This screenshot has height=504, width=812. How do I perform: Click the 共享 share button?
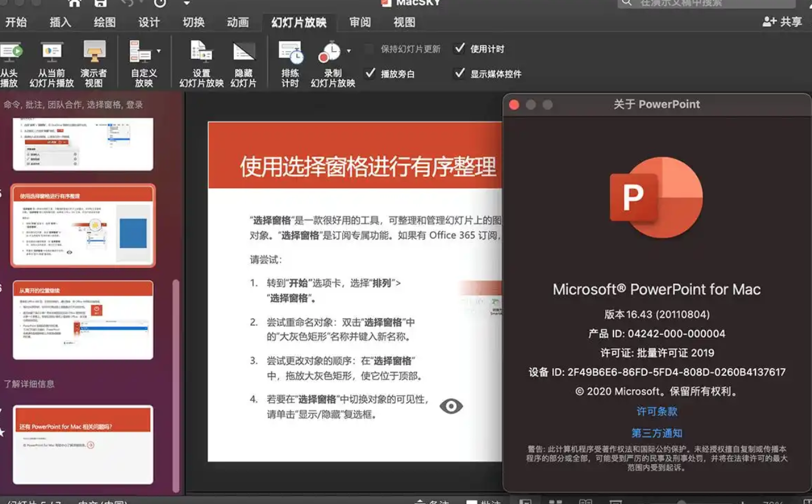[x=783, y=21]
